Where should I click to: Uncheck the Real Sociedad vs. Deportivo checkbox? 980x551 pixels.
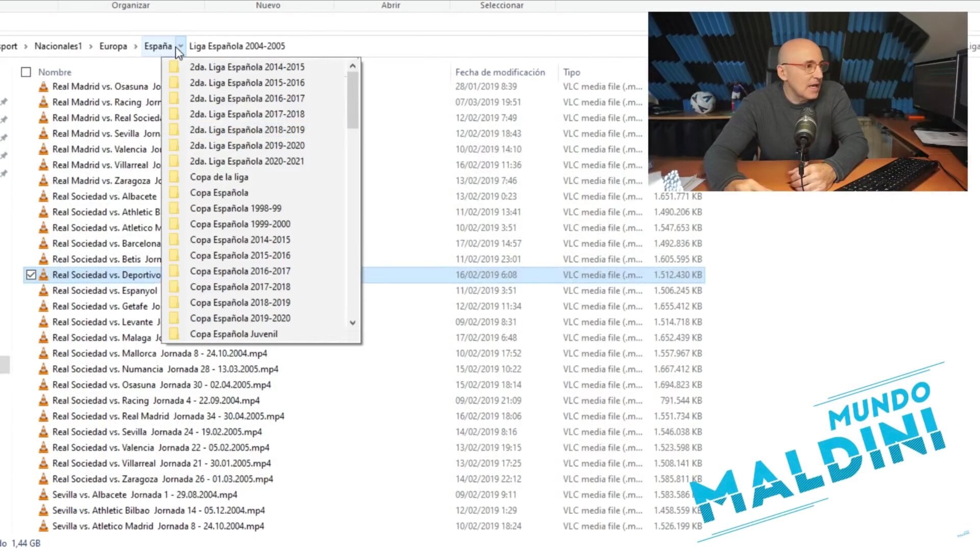tap(31, 275)
